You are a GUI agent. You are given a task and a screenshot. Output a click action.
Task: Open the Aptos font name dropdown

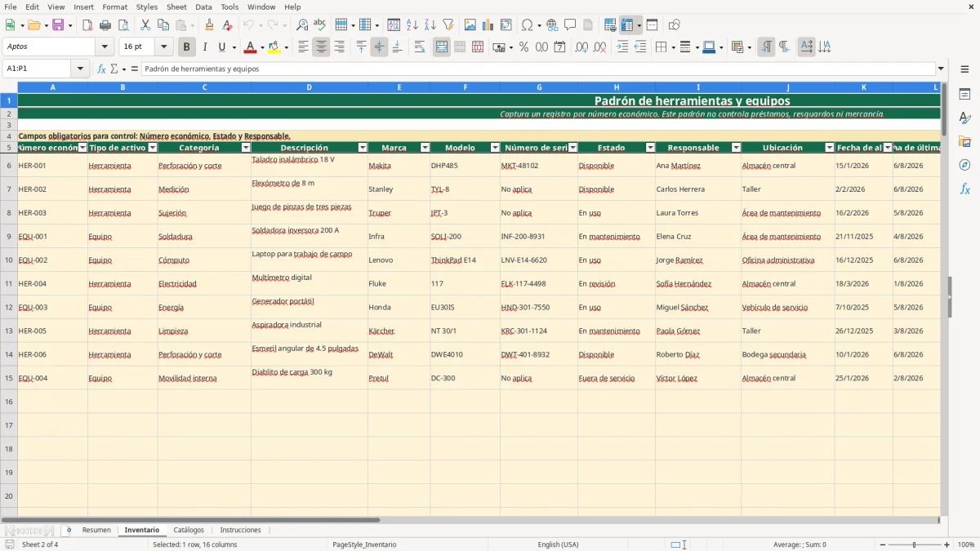[105, 47]
